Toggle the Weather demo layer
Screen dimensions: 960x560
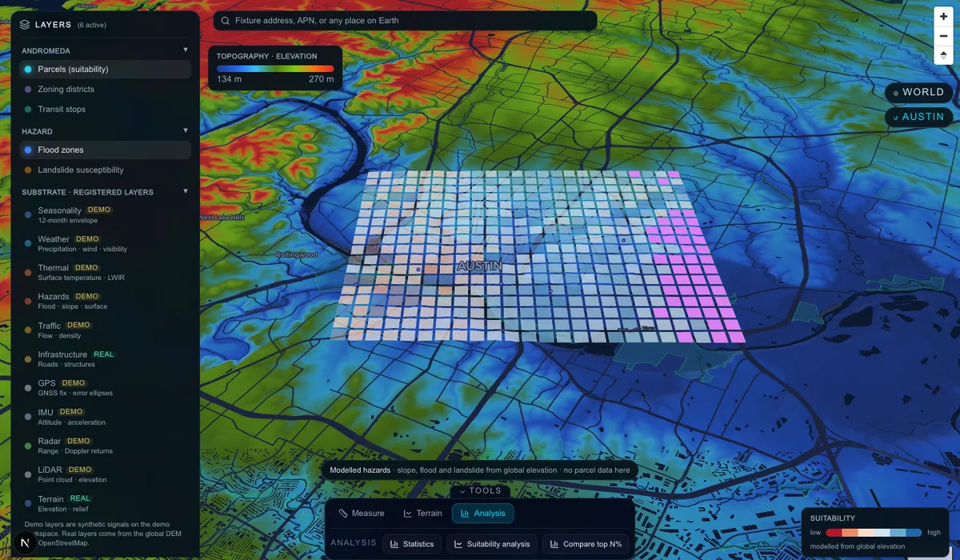click(105, 244)
